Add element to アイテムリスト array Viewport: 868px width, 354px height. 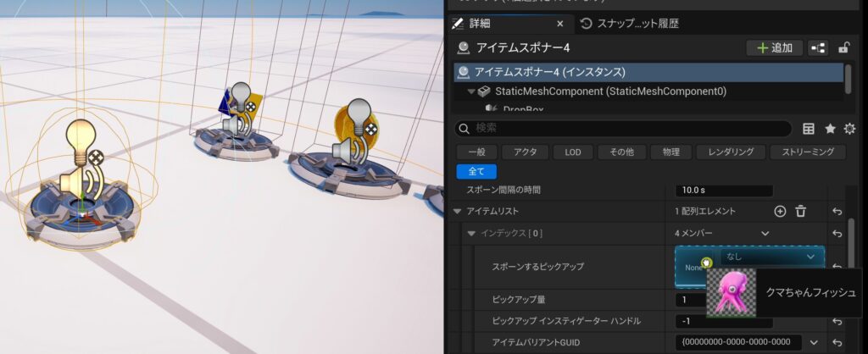[x=780, y=211]
